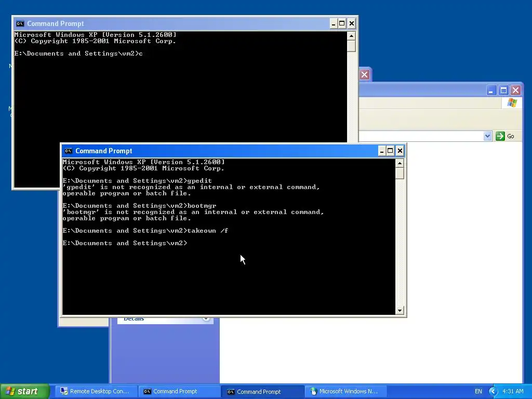Open the Start menu
Image resolution: width=532 pixels, height=399 pixels.
[x=25, y=391]
